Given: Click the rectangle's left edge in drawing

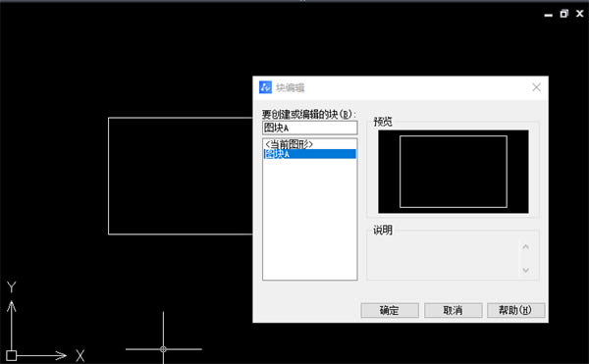Looking at the screenshot, I should pyautogui.click(x=109, y=176).
